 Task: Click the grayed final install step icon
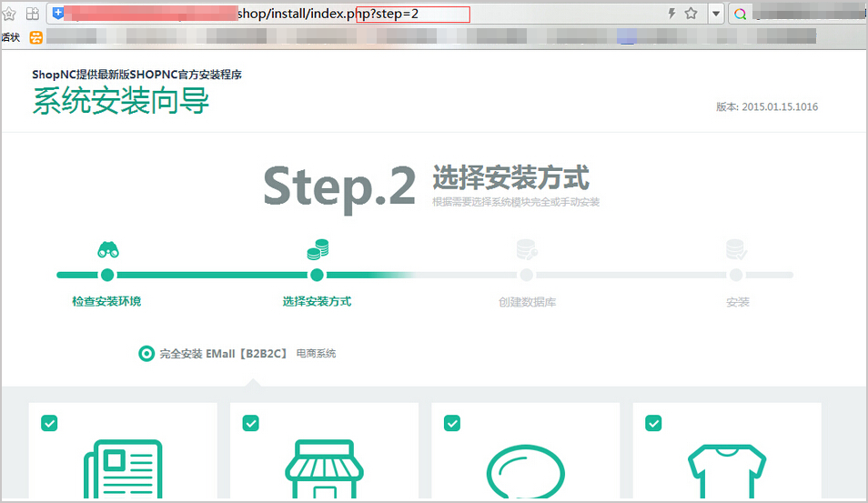(736, 249)
